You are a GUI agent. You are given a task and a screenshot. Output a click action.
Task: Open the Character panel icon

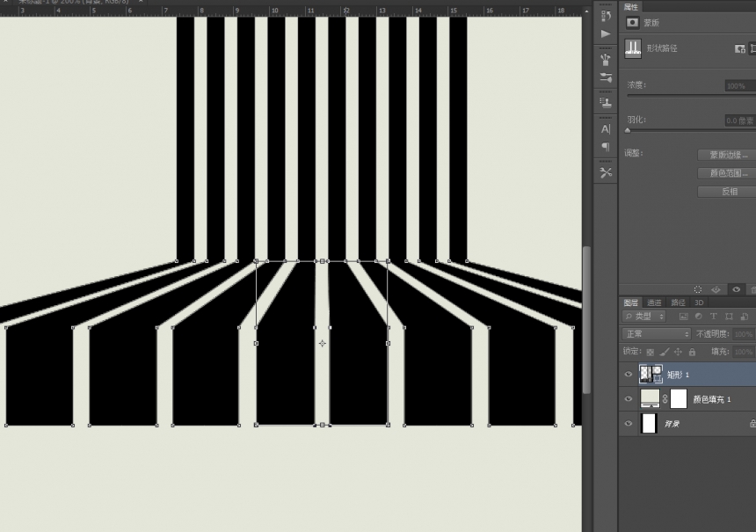pyautogui.click(x=606, y=129)
